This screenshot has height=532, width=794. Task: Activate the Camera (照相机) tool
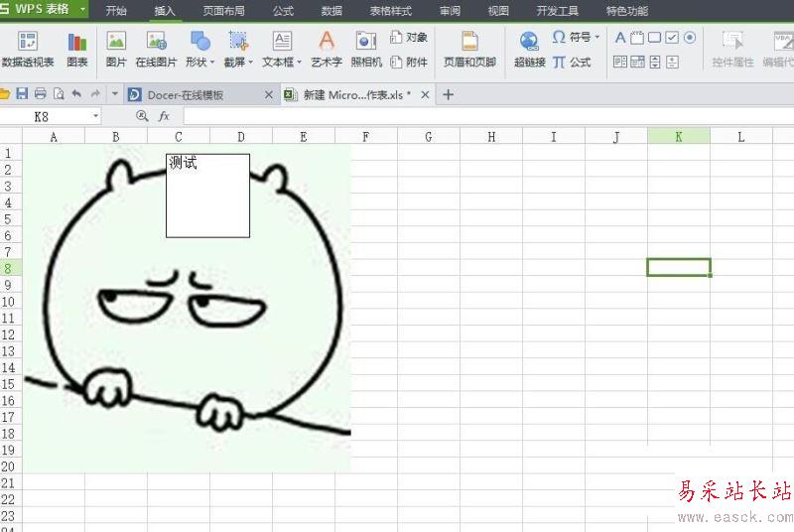(366, 49)
